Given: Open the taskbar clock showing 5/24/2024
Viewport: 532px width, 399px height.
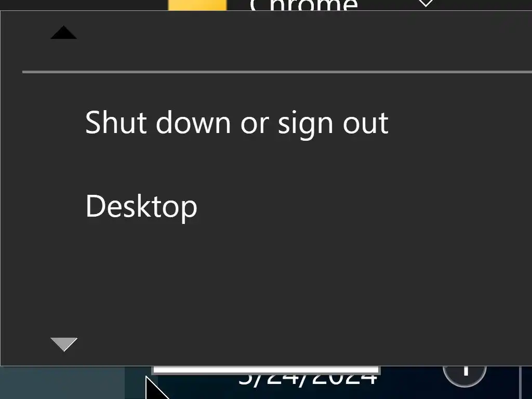Looking at the screenshot, I should coord(308,379).
